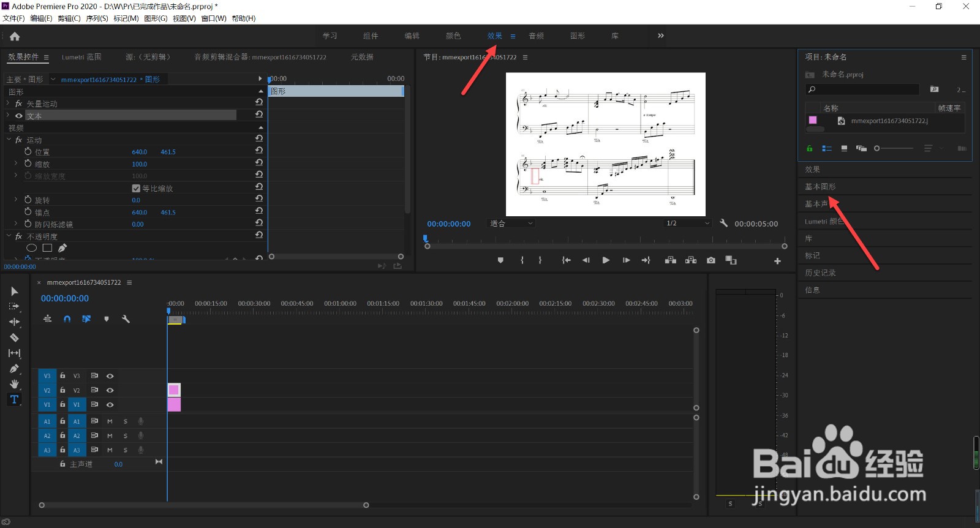Adjust the Project panel thumbnail zoom slider
The width and height of the screenshot is (980, 528).
[894, 148]
